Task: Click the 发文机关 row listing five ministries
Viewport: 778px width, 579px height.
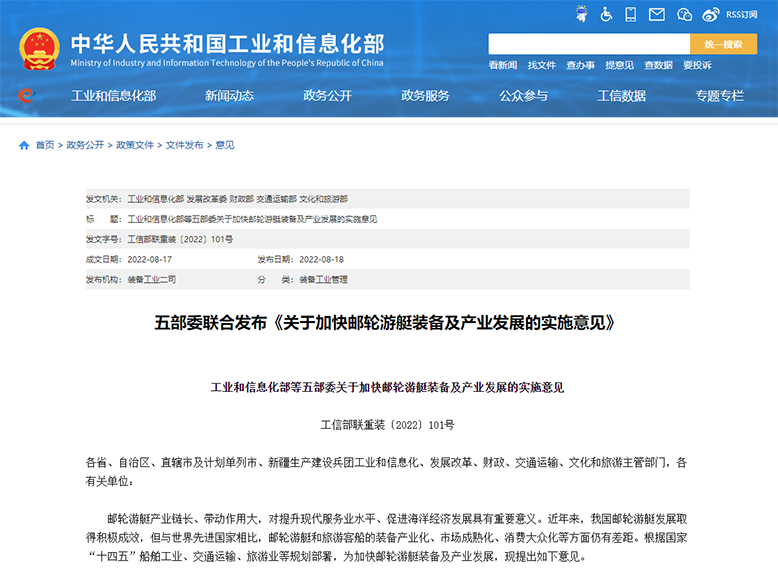Action: (388, 199)
